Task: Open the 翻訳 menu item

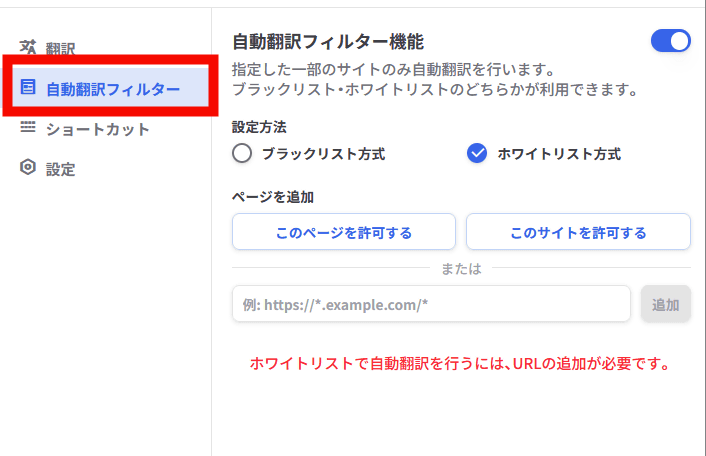Action: point(61,49)
